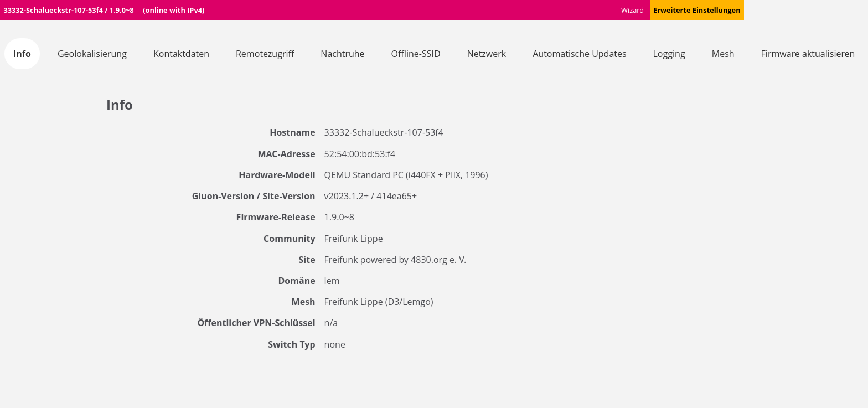Screen dimensions: 868x408
Task: Click VPN key value 'n/a'
Action: (330, 323)
